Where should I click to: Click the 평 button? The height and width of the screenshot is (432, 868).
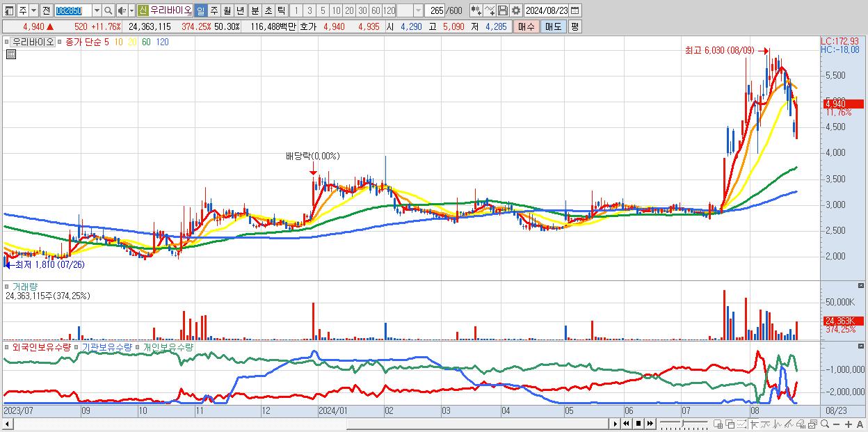click(574, 26)
